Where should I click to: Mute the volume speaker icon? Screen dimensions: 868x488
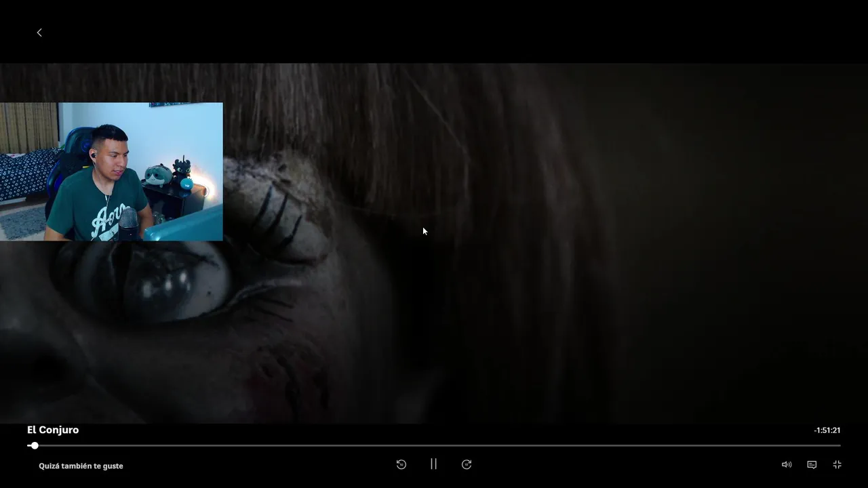click(x=787, y=464)
